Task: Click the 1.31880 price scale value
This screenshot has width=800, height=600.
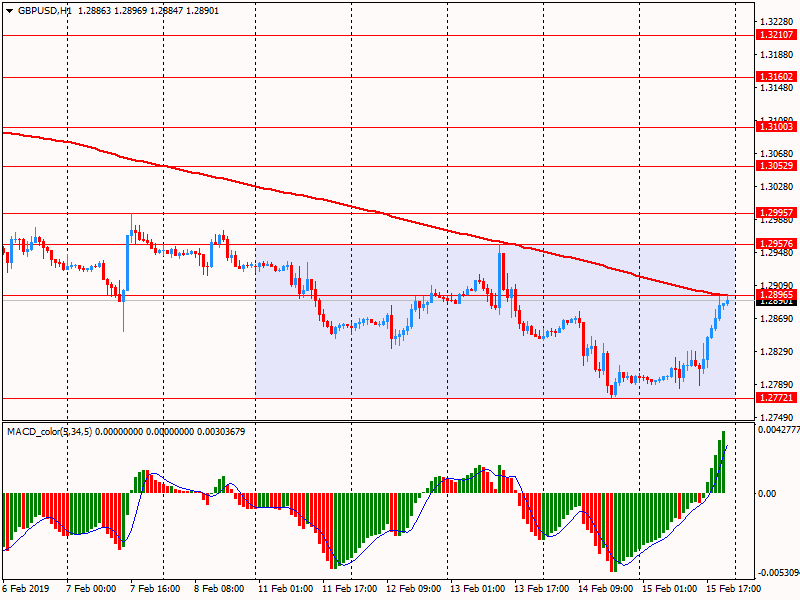Action: pos(777,55)
